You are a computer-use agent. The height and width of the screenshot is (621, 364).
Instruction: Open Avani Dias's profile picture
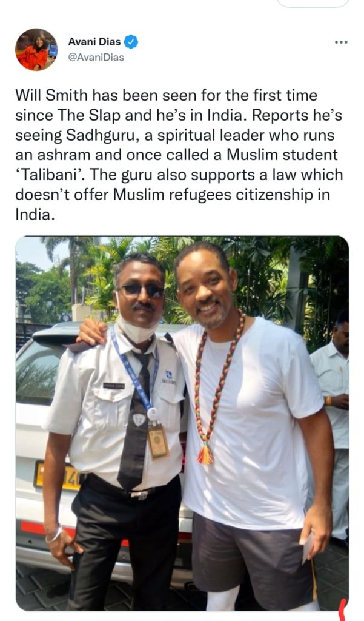pos(36,50)
